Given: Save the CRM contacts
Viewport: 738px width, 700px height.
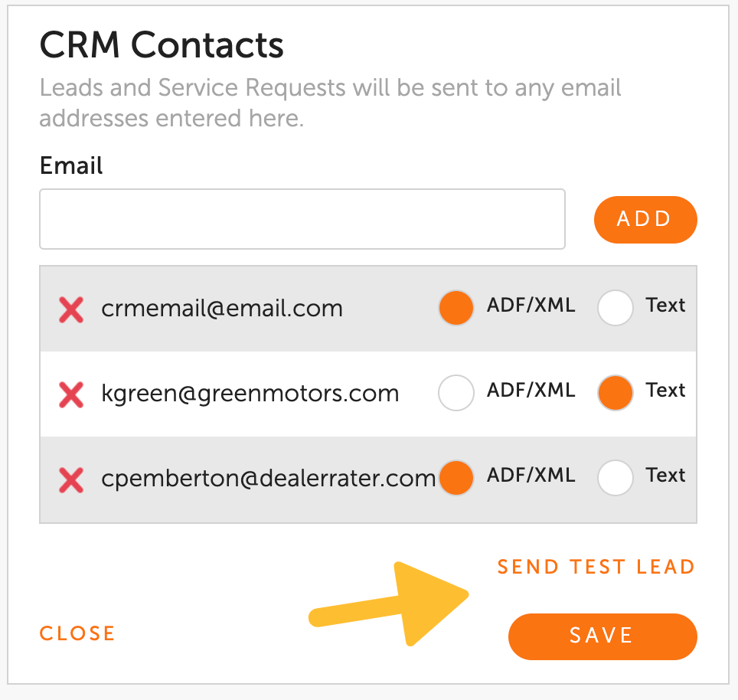Looking at the screenshot, I should pos(602,636).
